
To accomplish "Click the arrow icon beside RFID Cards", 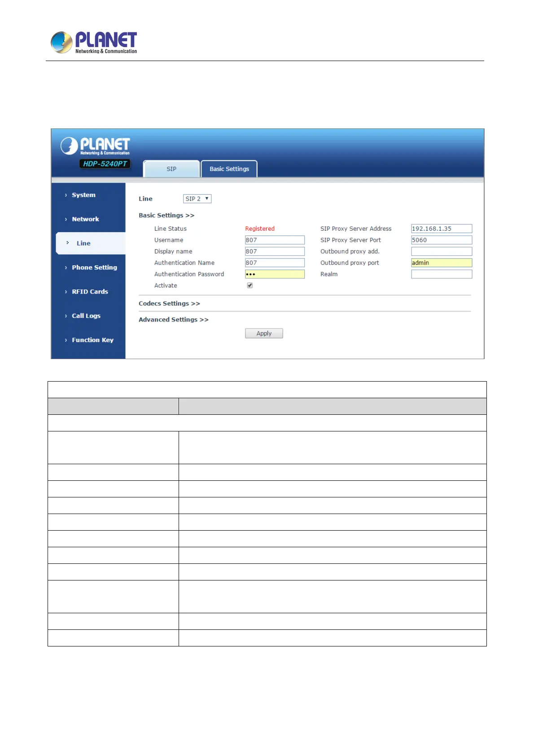I will pyautogui.click(x=66, y=292).
